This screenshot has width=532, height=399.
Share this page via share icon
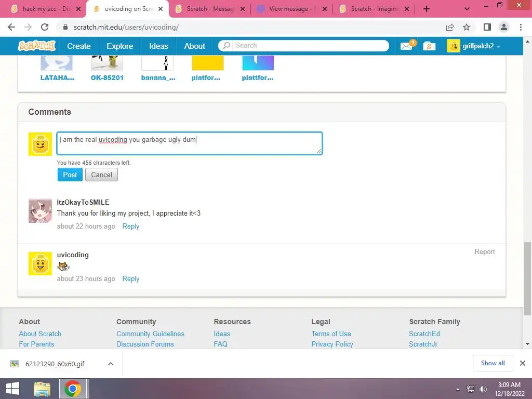pyautogui.click(x=450, y=27)
